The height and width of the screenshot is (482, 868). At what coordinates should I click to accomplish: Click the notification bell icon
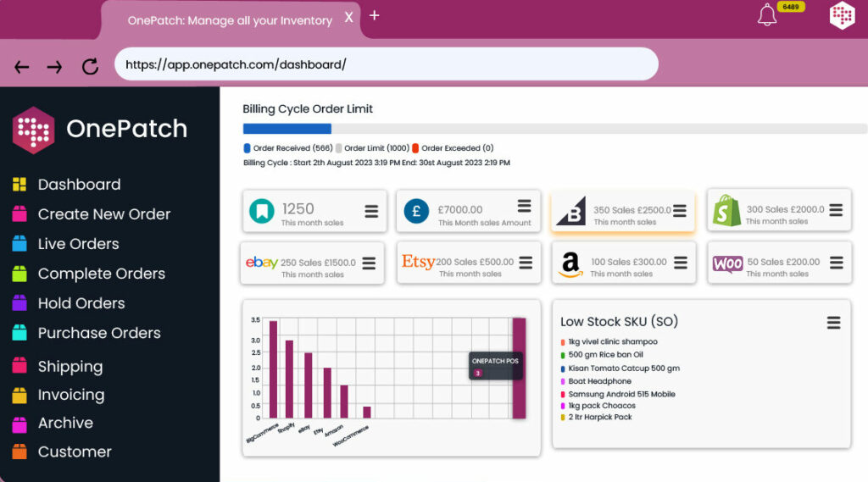click(767, 16)
